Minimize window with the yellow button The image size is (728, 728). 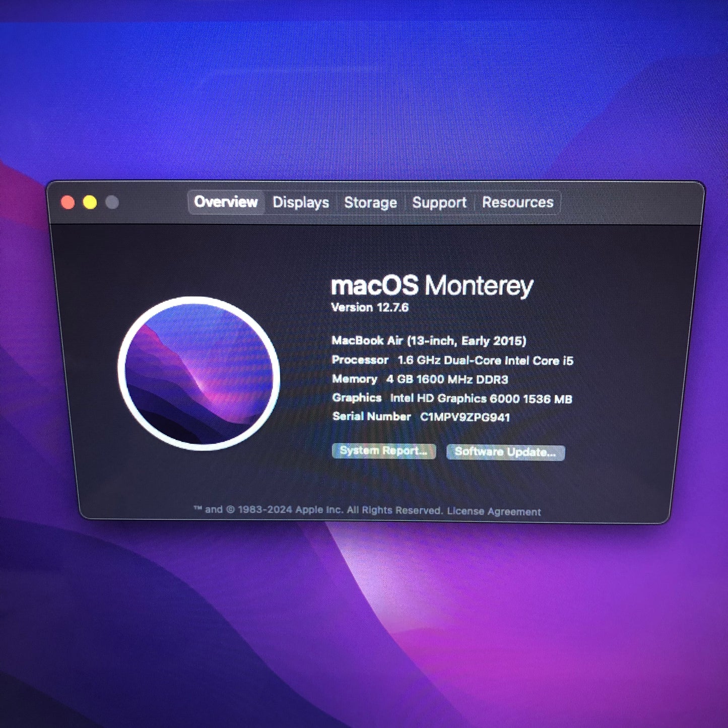[90, 203]
